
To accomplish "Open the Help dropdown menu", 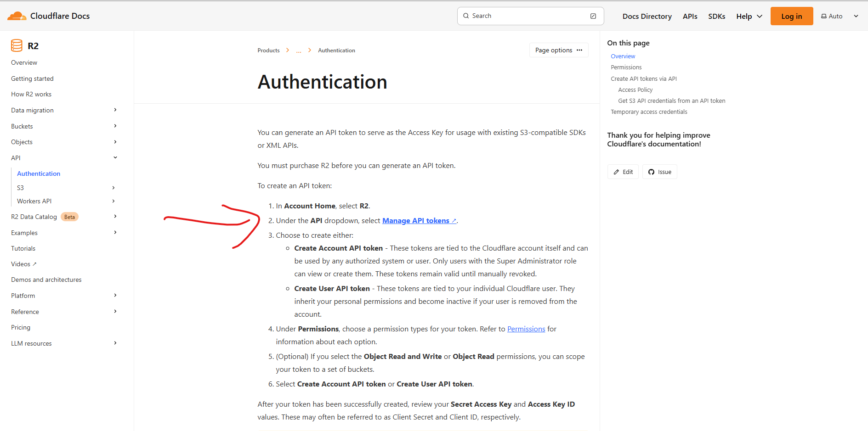I will pyautogui.click(x=749, y=16).
